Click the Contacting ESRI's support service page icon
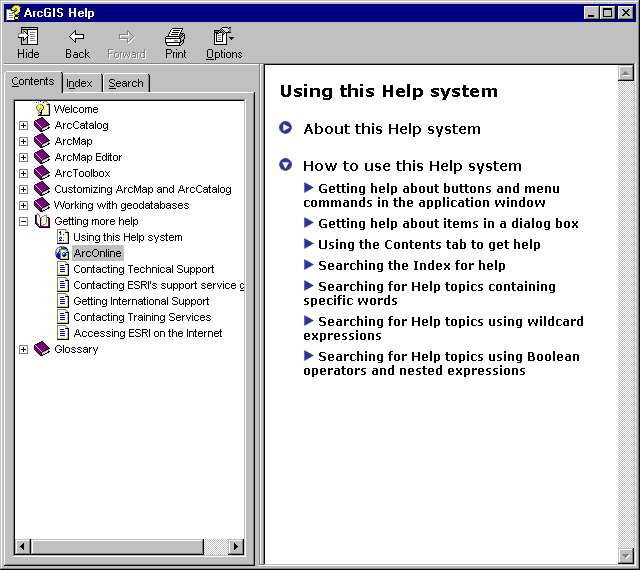The width and height of the screenshot is (640, 570). click(x=63, y=285)
